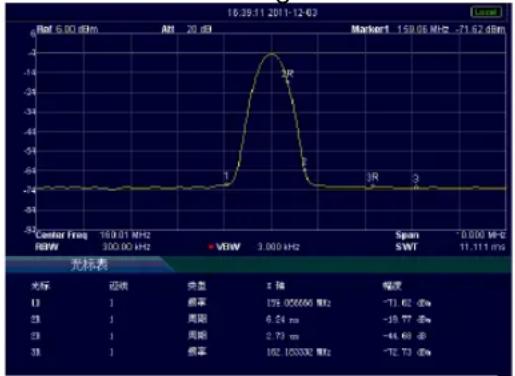The width and height of the screenshot is (515, 376).
Task: Click the Marker1 label in the header
Action: (x=370, y=29)
